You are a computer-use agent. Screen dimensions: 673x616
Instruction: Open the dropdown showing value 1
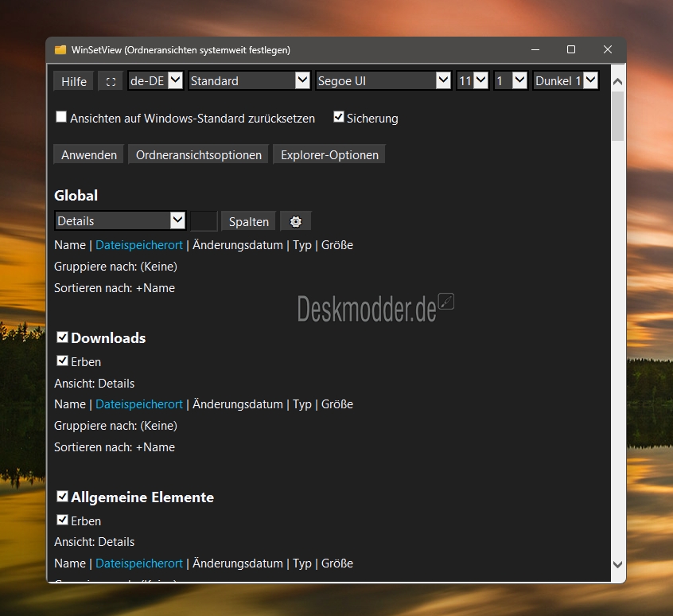(x=511, y=80)
